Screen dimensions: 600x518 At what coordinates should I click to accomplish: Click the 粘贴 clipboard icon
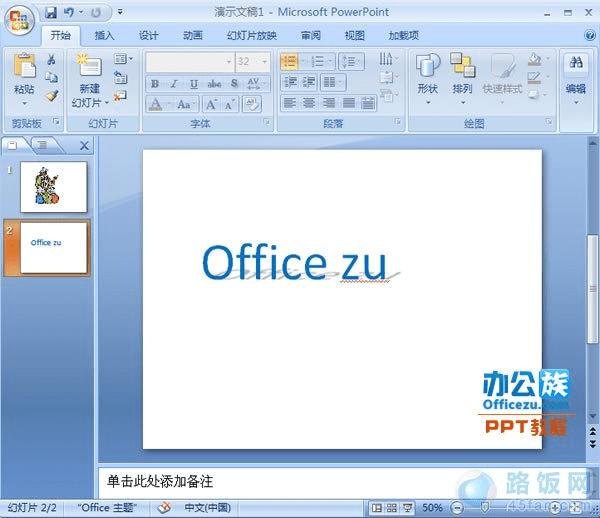pyautogui.click(x=24, y=65)
